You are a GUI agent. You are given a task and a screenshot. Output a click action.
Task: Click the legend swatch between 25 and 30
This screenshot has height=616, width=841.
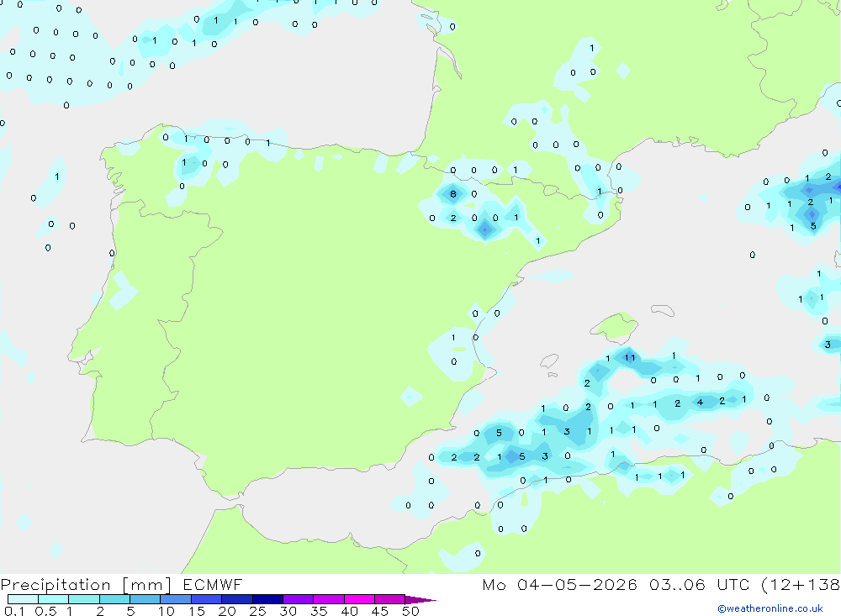(267, 599)
